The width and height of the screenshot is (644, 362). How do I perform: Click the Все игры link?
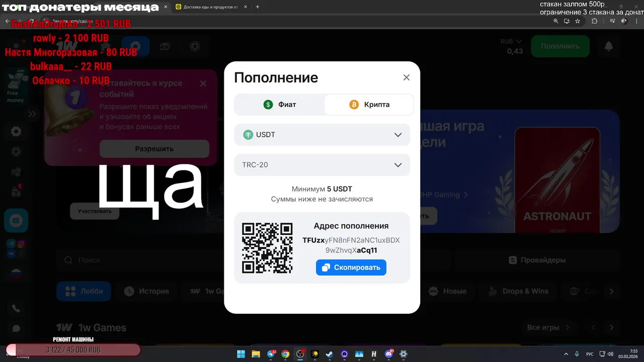(548, 327)
